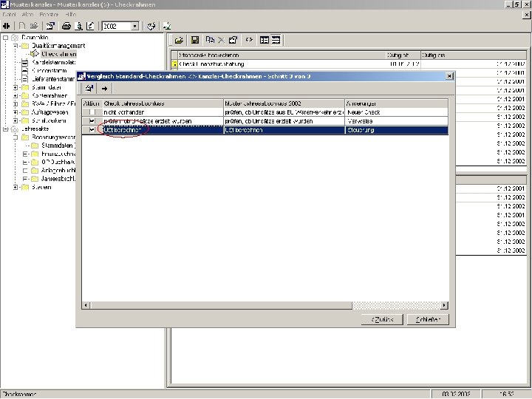The width and height of the screenshot is (532, 399).
Task: Select the 'Neuer Check' cell
Action: tap(396, 112)
